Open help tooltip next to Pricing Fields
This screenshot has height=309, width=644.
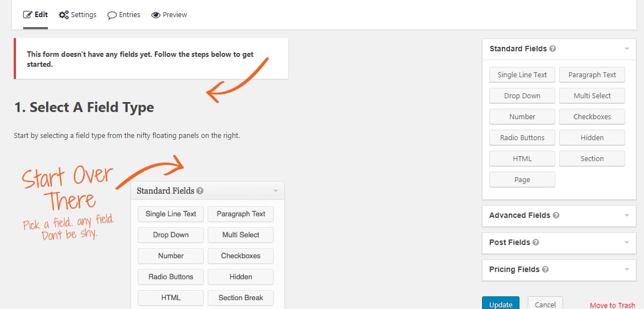(x=545, y=269)
